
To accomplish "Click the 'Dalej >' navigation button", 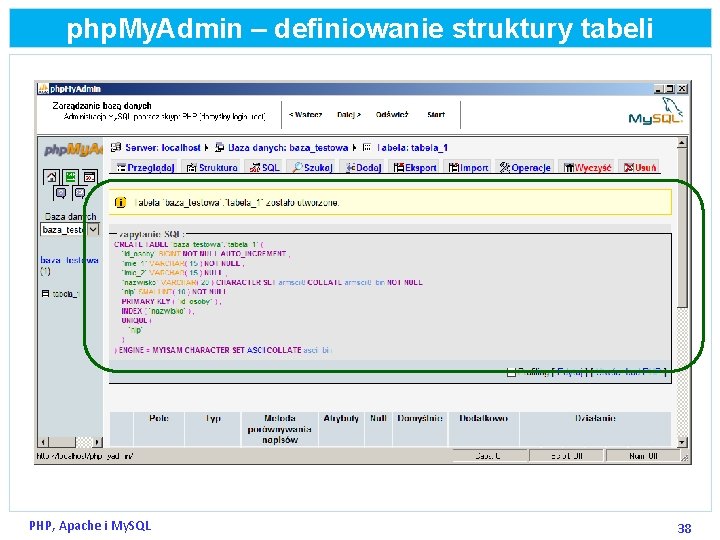I will coord(349,114).
